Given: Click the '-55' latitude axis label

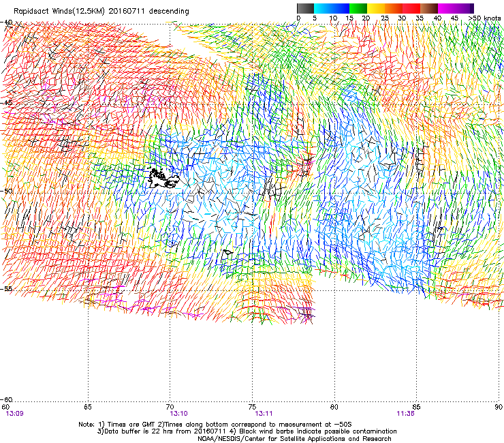Looking at the screenshot, I should (7, 289).
